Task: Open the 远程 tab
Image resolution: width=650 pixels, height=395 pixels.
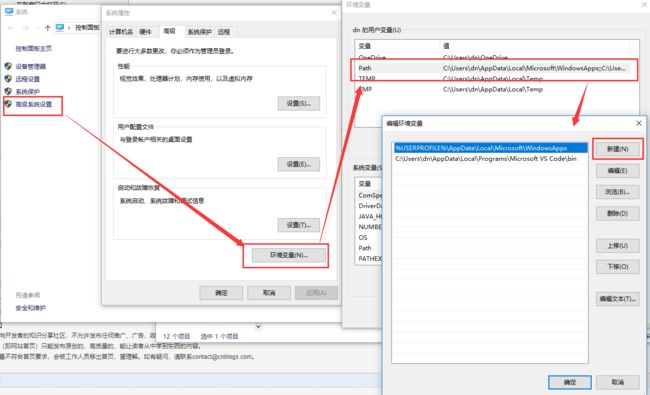Action: [224, 32]
